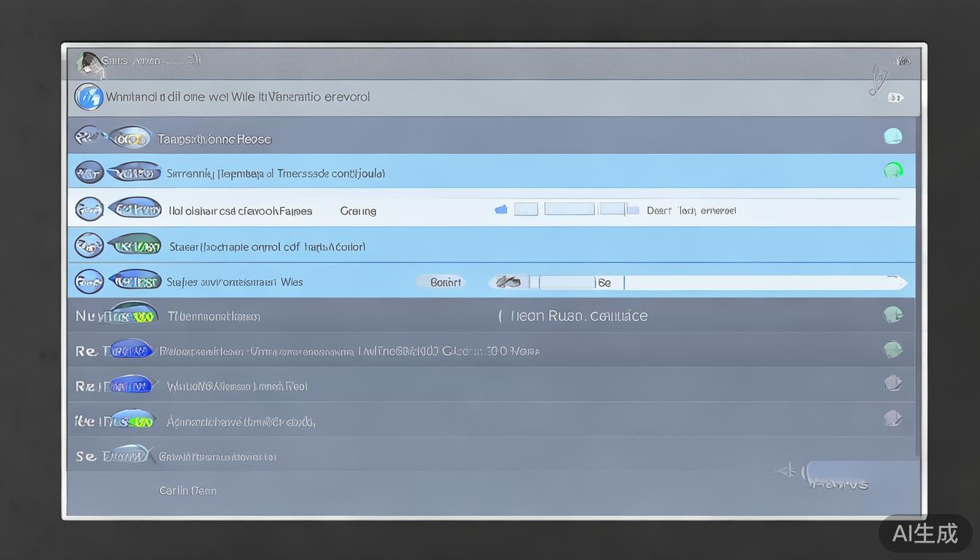Open small badge arrow below music note
Viewport: 980px width, 560px height.
pyautogui.click(x=895, y=98)
